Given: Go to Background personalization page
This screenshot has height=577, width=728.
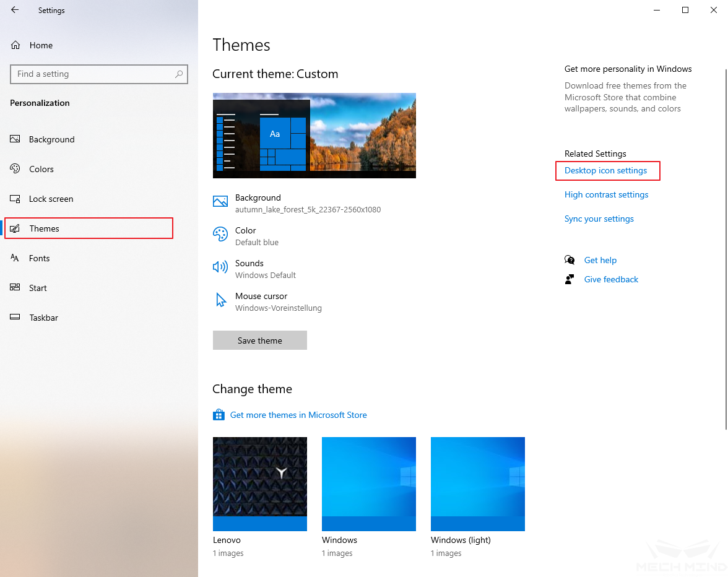Looking at the screenshot, I should point(51,139).
